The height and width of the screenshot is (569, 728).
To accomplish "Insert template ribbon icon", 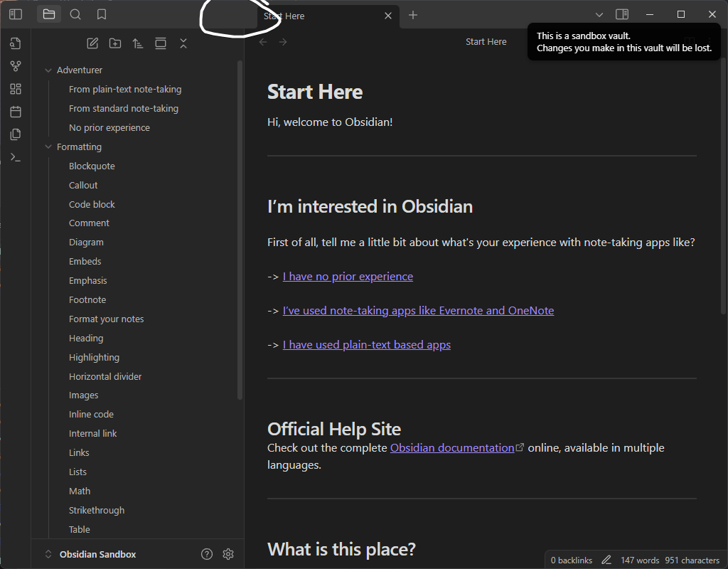I will [16, 134].
